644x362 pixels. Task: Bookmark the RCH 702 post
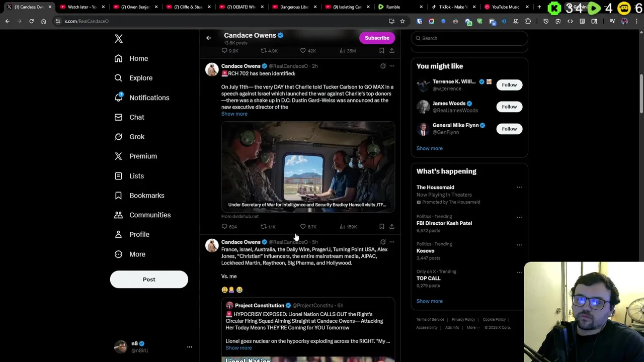pos(381,227)
